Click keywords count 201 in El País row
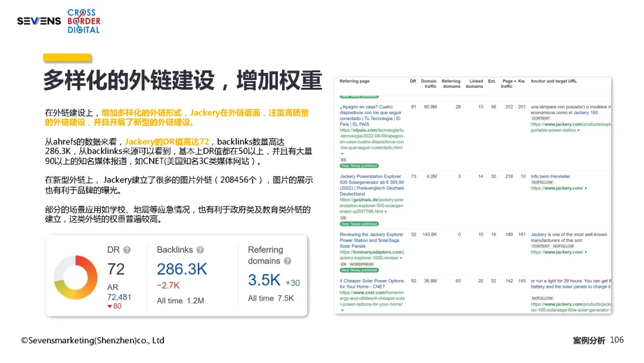This screenshot has height=363, width=644. pos(522,107)
